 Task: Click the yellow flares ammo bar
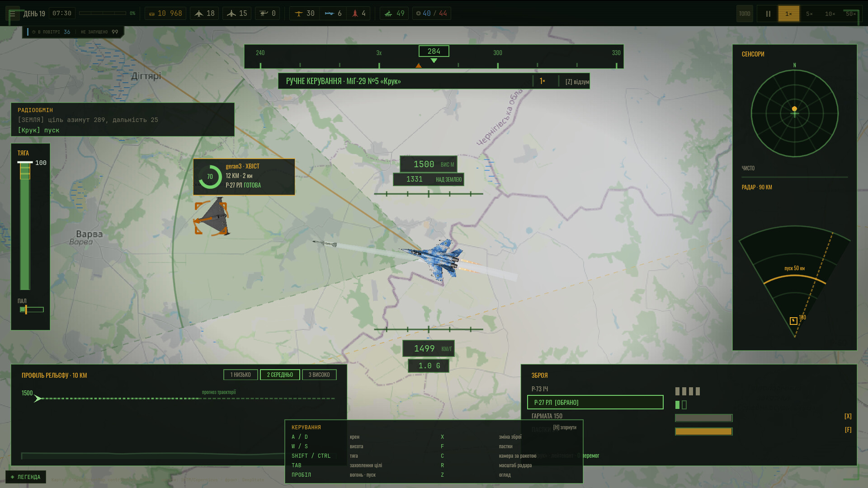703,432
